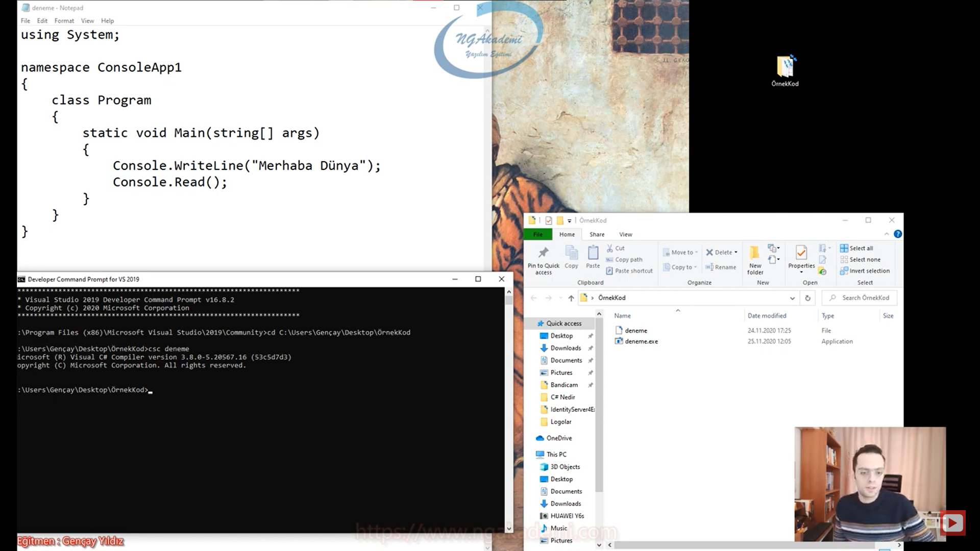Open the File tab in Explorer
Viewport: 980px width, 551px height.
click(x=538, y=234)
